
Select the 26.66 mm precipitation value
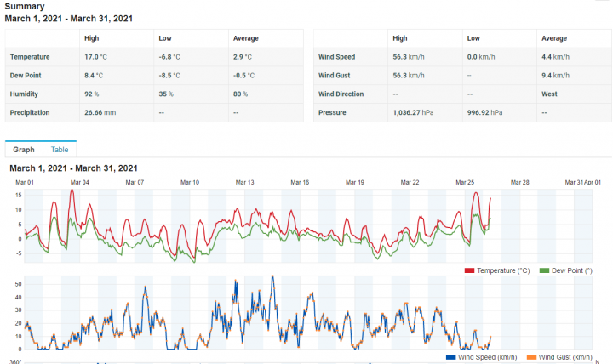coord(100,112)
